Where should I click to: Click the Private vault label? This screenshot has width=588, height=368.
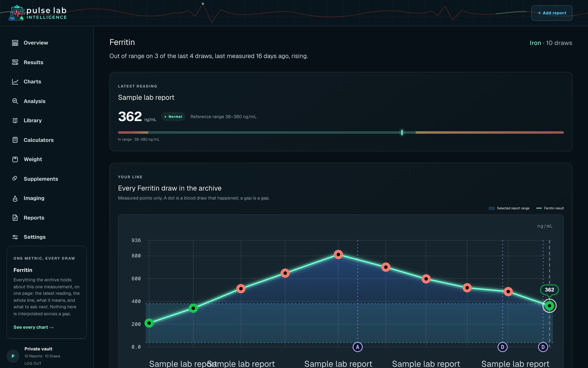[x=38, y=349]
